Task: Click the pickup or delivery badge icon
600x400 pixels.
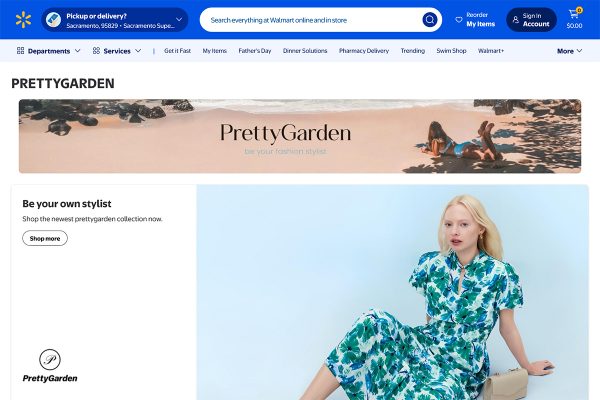Action: click(53, 20)
